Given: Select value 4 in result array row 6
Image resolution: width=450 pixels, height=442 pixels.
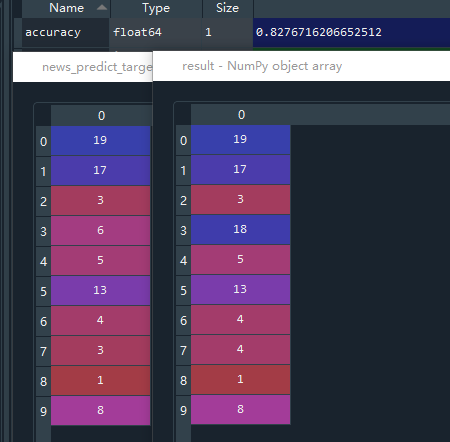Looking at the screenshot, I should (x=240, y=319).
